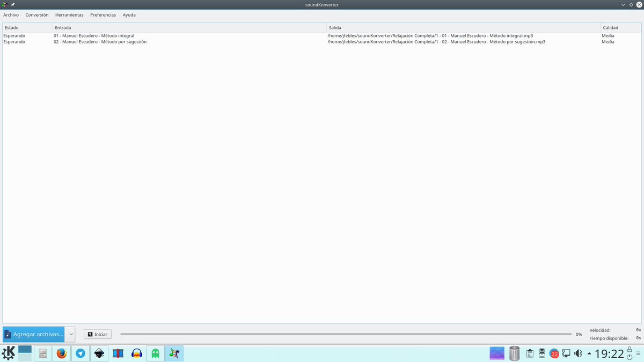Launch Audacity from the taskbar

point(136,353)
